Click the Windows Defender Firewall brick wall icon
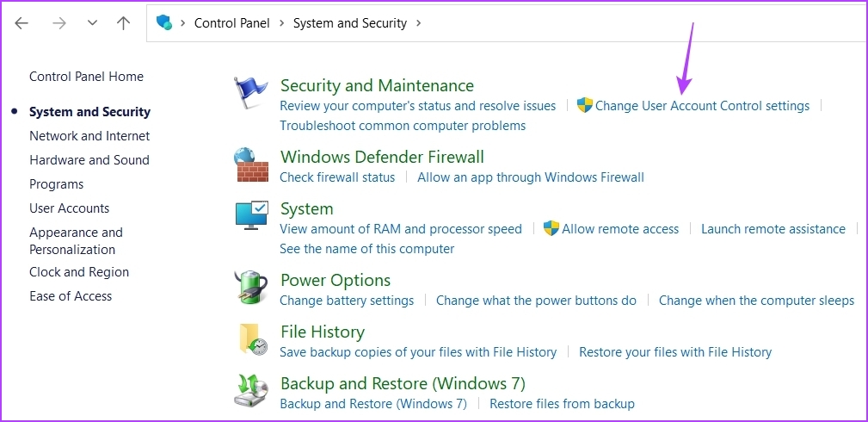Viewport: 868px width, 422px height. pyautogui.click(x=251, y=164)
